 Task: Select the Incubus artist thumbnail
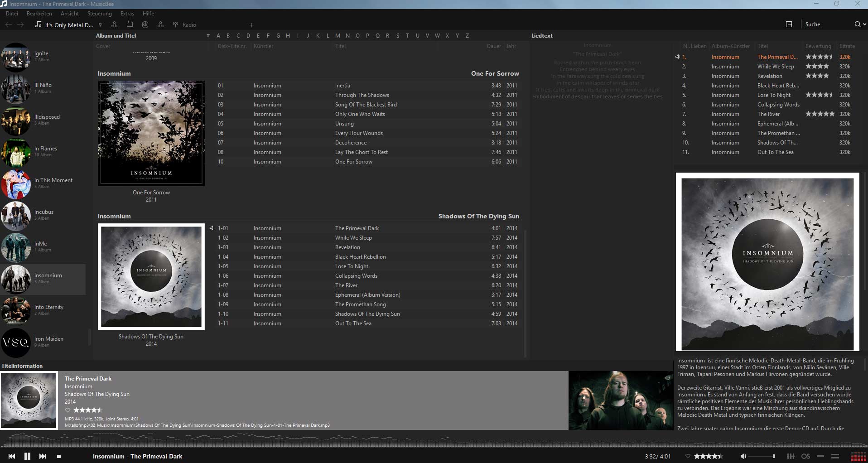tap(16, 215)
